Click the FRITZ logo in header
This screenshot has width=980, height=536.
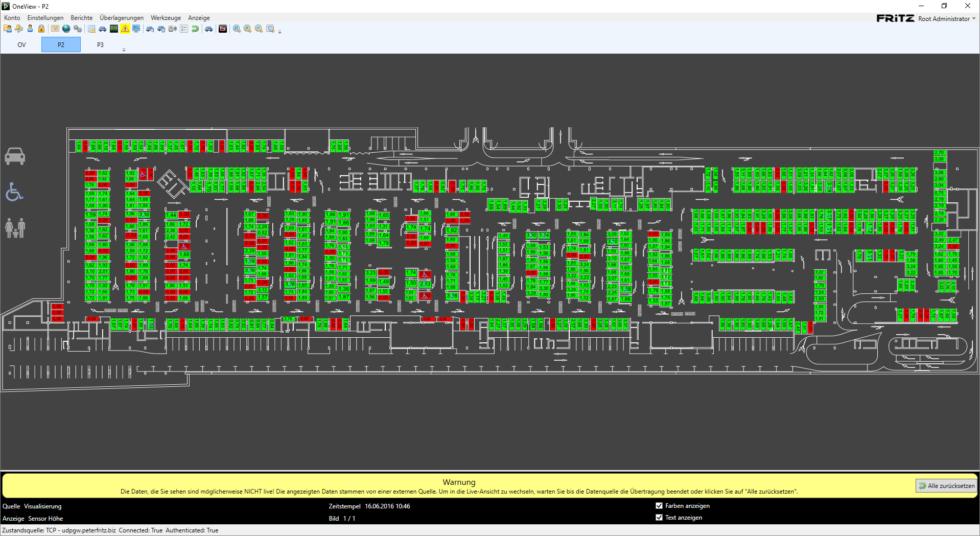(x=895, y=18)
